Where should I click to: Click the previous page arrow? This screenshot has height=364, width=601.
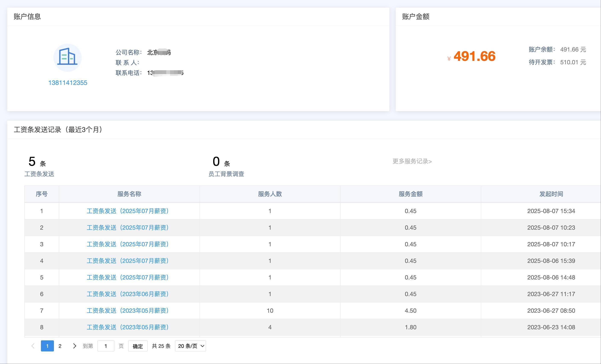[x=33, y=346]
